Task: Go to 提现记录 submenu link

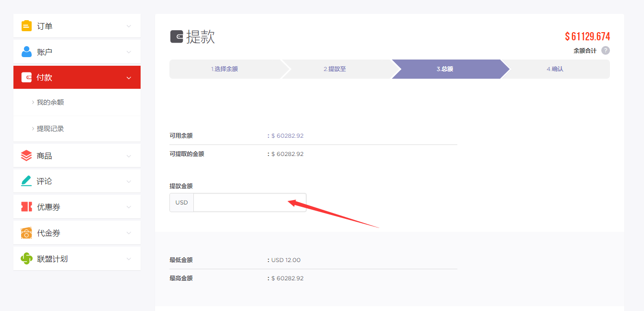Action: coord(50,129)
